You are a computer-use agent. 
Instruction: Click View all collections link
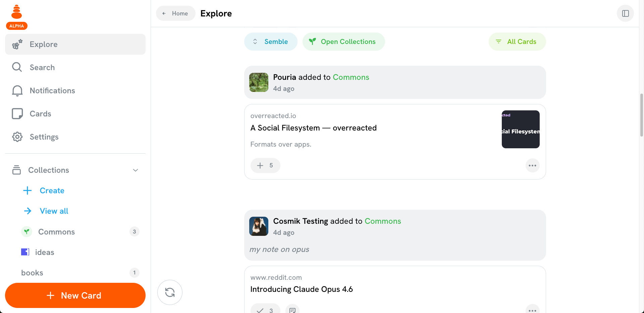point(54,211)
